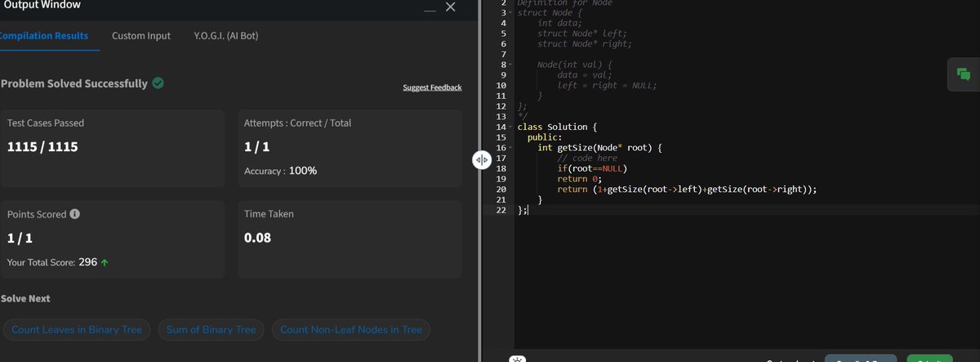This screenshot has width=980, height=362.
Task: Click the Attempts : Correct / Total label
Action: [x=300, y=123]
